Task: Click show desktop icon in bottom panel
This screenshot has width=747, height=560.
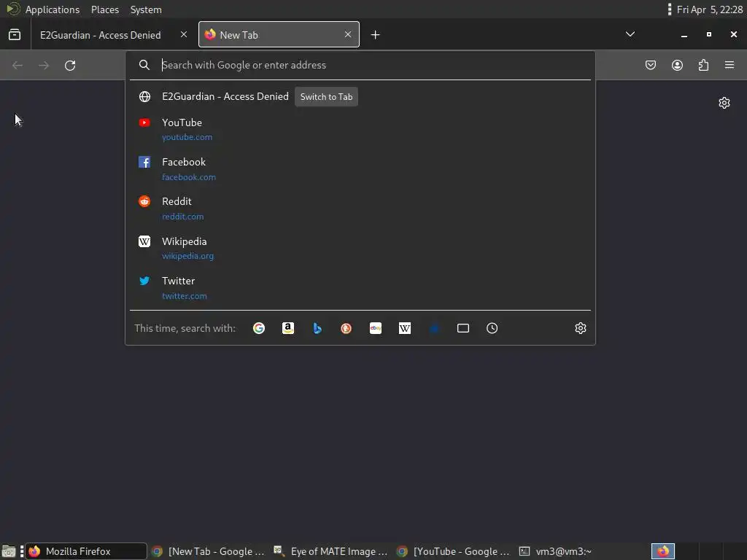Action: coord(9,551)
